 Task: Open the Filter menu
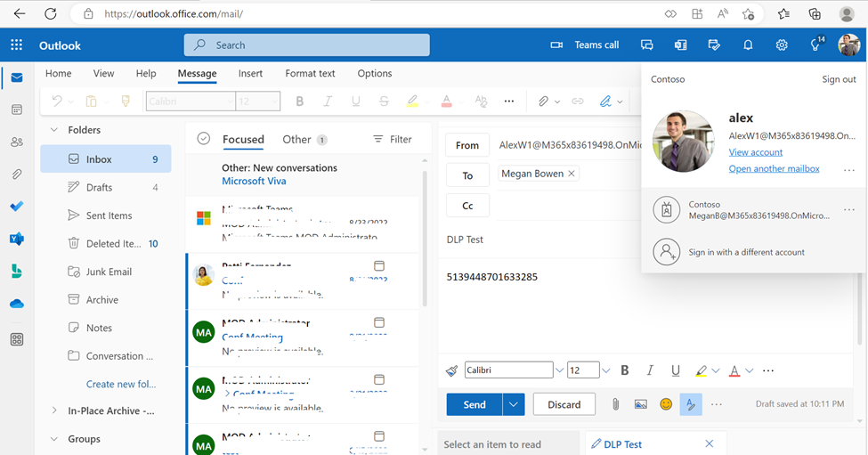point(392,139)
